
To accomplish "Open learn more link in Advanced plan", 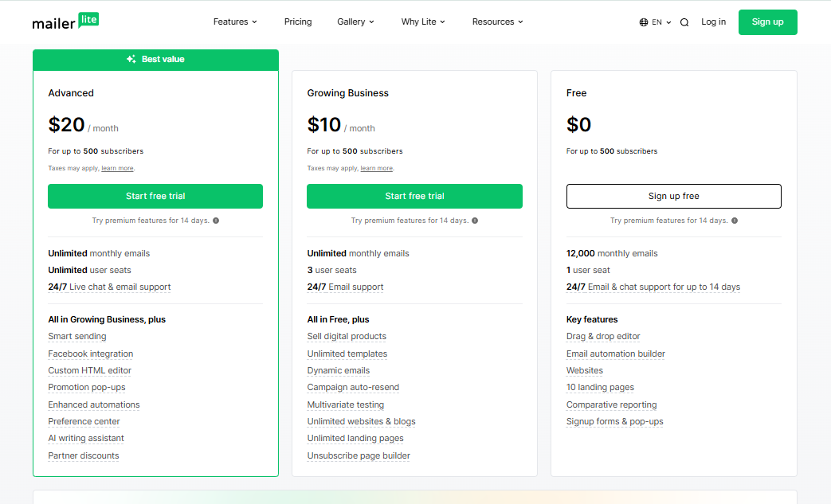I will coord(118,168).
